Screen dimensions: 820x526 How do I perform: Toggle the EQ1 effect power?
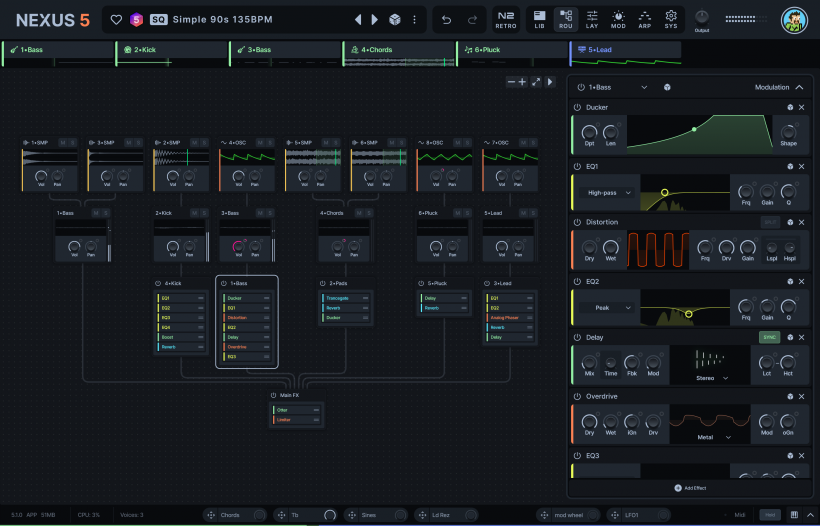(577, 166)
